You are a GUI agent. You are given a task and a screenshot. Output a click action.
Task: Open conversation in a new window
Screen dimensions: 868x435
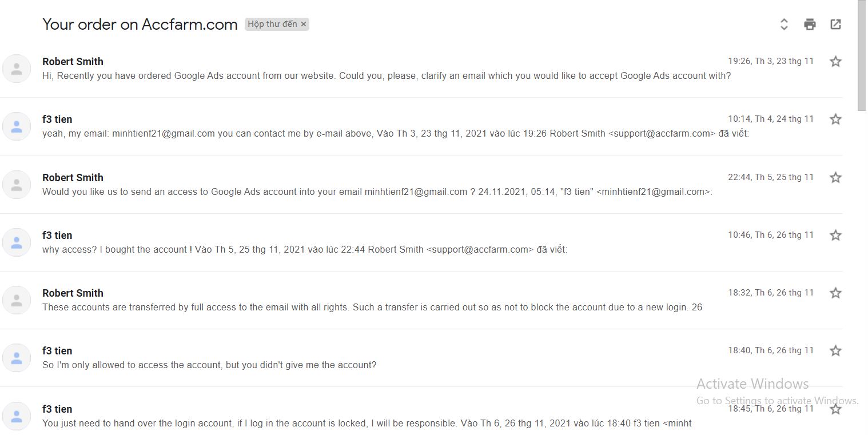click(835, 24)
